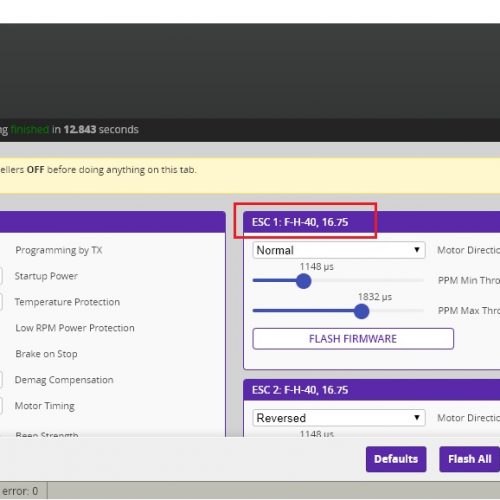This screenshot has width=500, height=500.
Task: Select the Startup Power setting label
Action: (46, 276)
